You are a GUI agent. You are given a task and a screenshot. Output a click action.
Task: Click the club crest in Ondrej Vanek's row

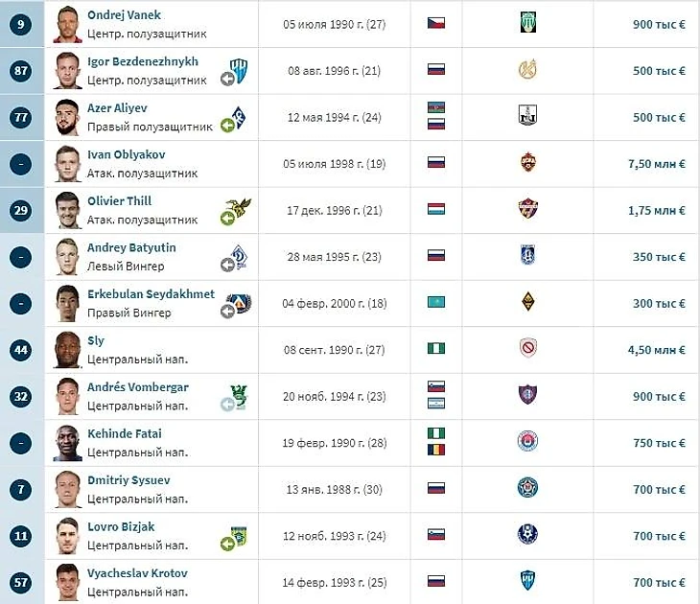coord(526,24)
